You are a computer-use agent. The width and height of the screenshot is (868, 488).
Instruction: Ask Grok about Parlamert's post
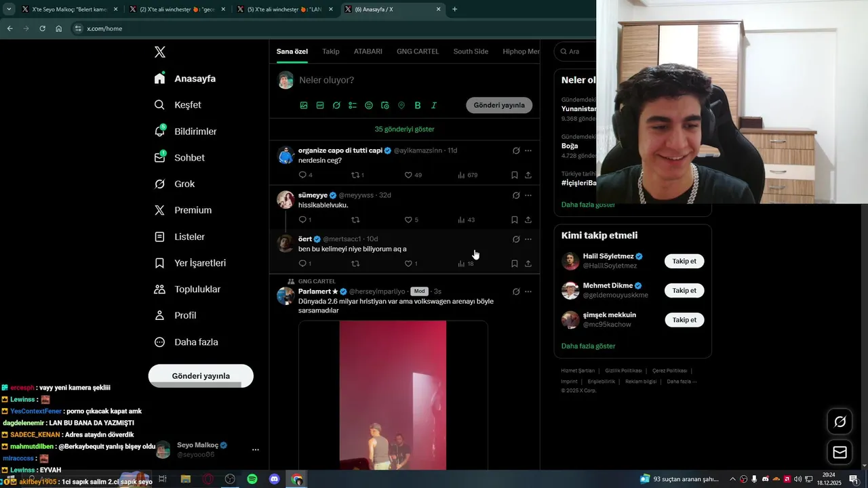coord(516,291)
